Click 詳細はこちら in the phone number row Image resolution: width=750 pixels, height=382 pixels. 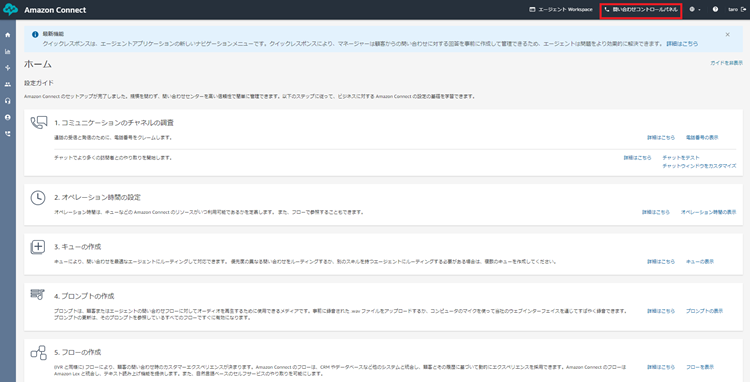[661, 138]
